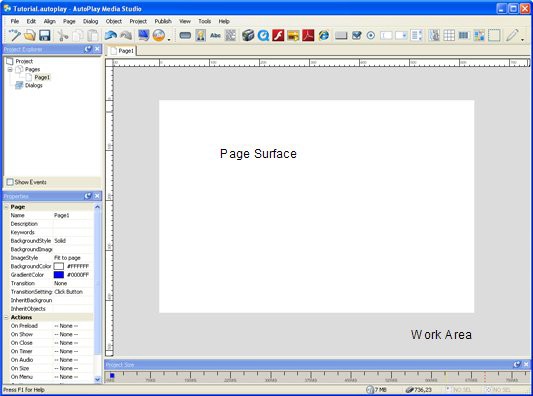Add a Paragraph object from the toolbar
This screenshot has width=533, height=396.
pyautogui.click(x=230, y=35)
